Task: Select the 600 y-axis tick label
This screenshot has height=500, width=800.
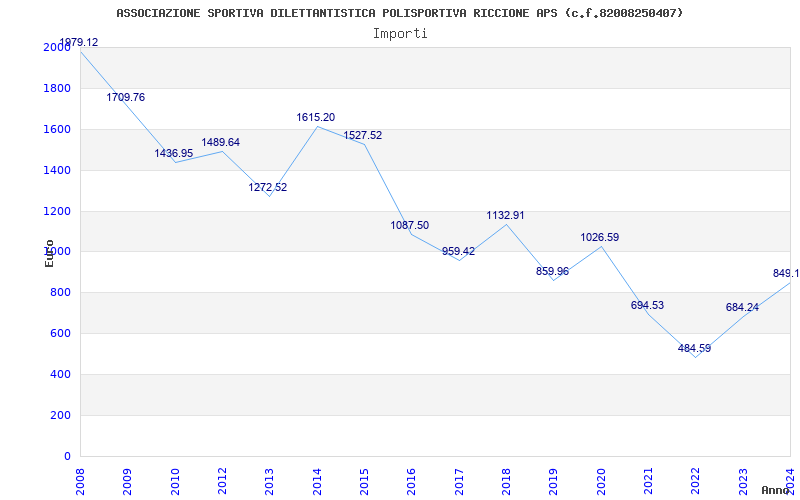Action: coord(63,333)
